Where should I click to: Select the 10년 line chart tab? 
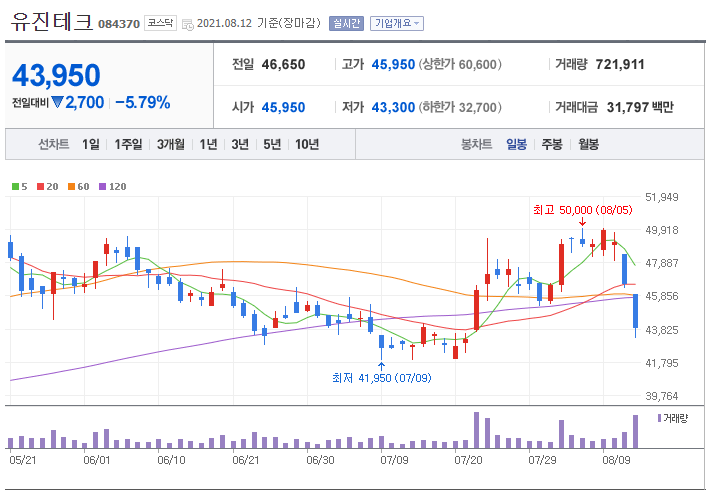click(307, 145)
